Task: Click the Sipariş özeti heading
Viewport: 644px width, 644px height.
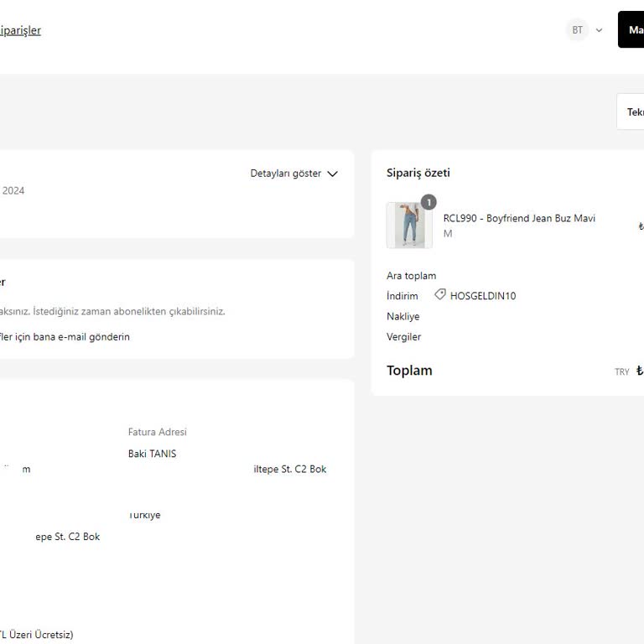Action: [418, 173]
